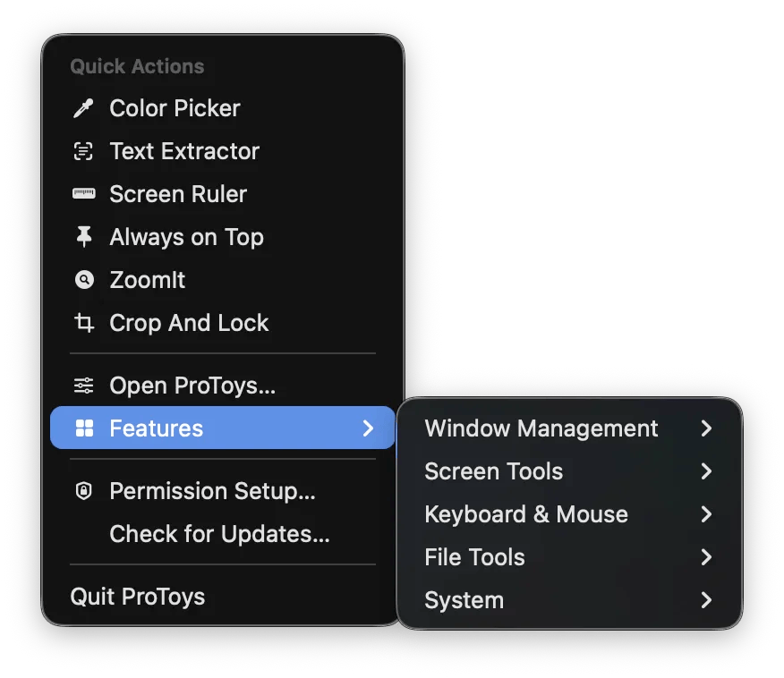Quit ProToys from the menu
This screenshot has height=678, width=784.
coord(223,597)
